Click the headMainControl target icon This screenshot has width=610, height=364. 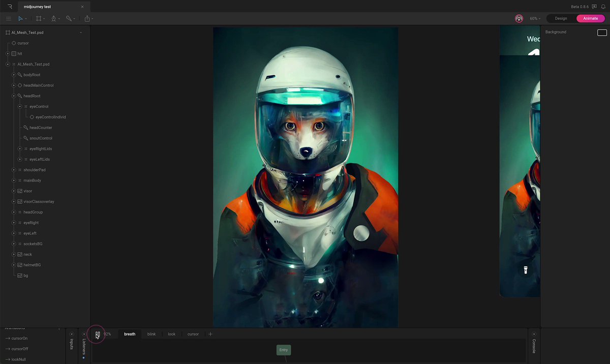pos(20,85)
